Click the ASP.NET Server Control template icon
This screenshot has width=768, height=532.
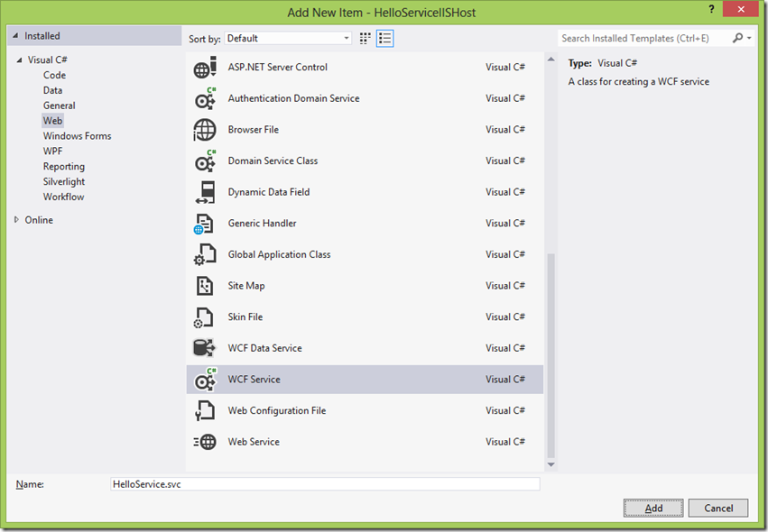(205, 68)
